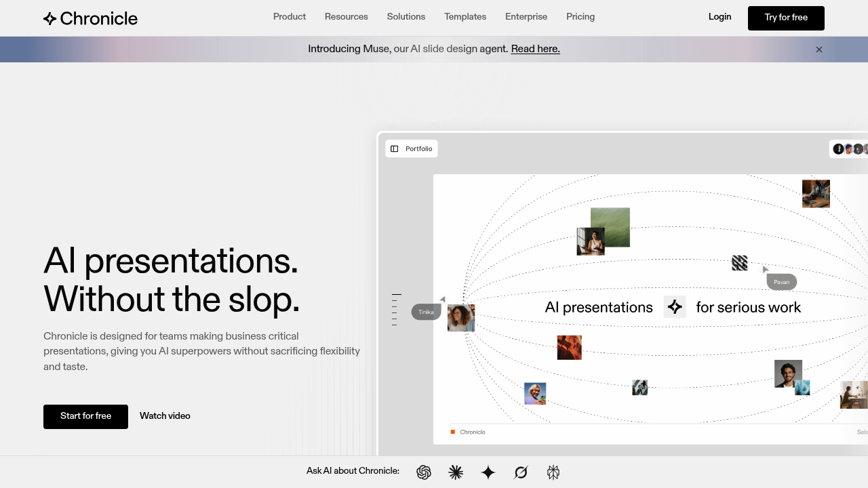Open the Product navigation dropdown
The width and height of the screenshot is (868, 488).
point(289,16)
